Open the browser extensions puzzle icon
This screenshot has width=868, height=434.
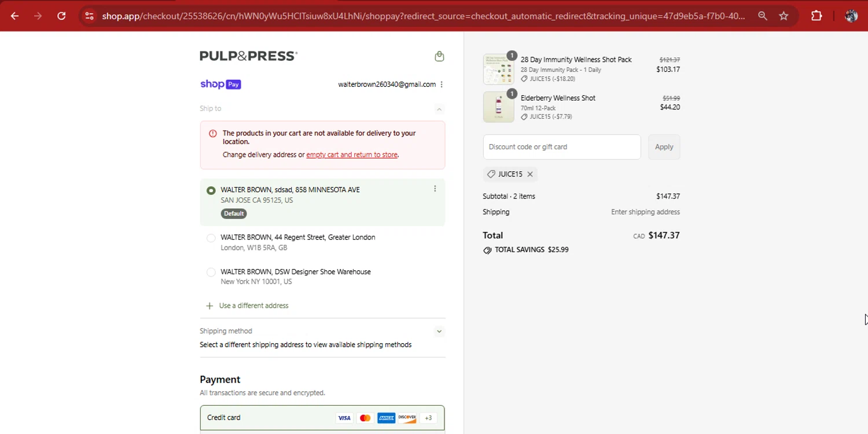[x=816, y=16]
